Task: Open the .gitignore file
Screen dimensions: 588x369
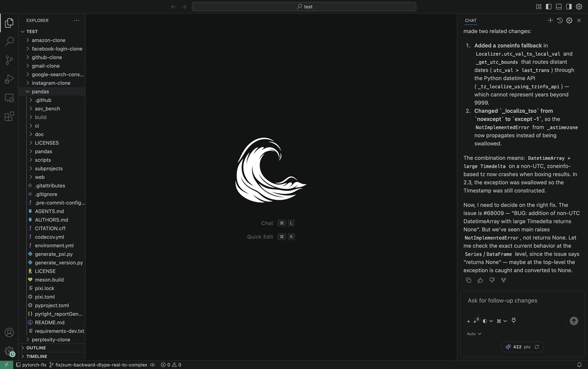Action: 46,194
